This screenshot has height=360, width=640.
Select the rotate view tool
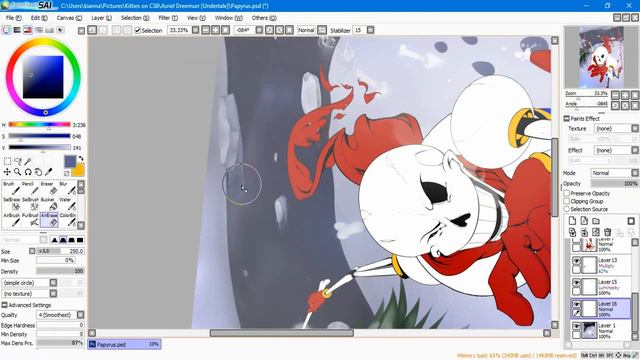[28, 172]
